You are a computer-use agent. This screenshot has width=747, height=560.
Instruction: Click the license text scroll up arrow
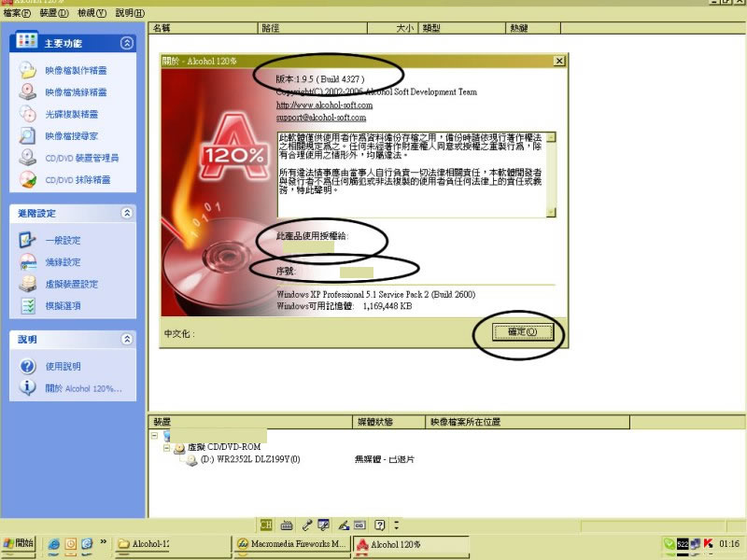tap(551, 137)
